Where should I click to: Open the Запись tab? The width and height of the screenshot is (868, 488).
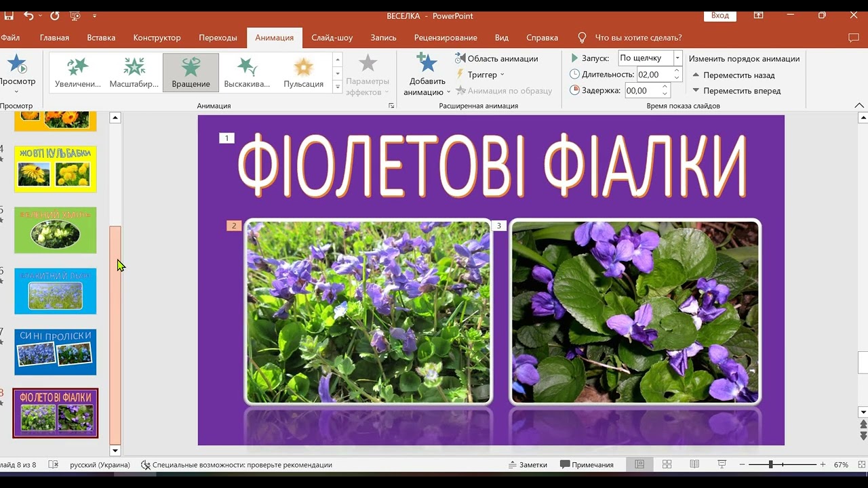coord(383,38)
